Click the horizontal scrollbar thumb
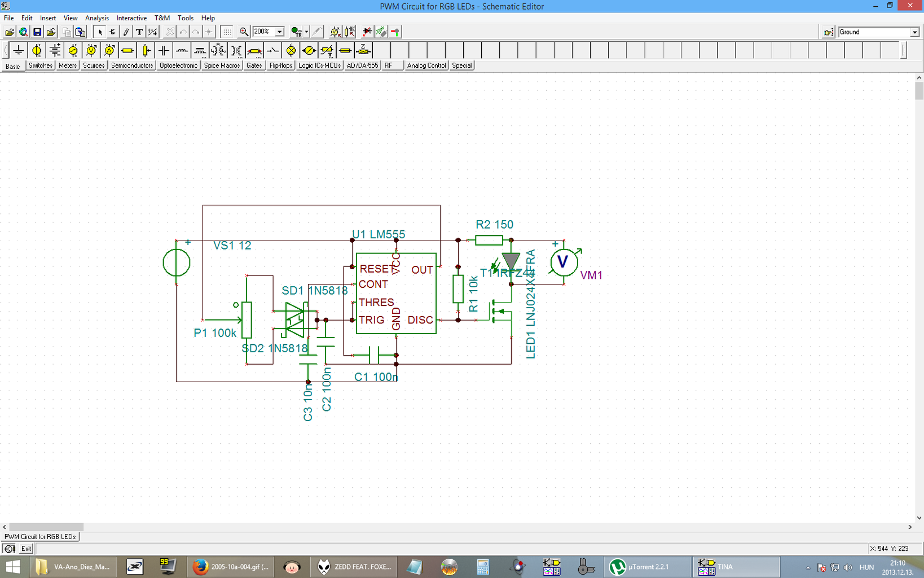 [x=46, y=527]
